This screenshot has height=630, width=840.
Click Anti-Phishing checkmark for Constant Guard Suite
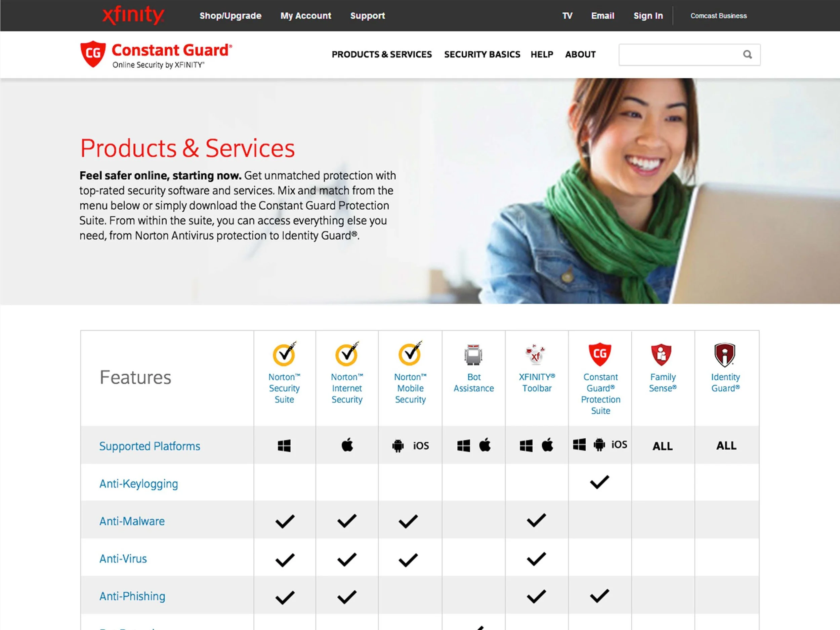point(600,596)
